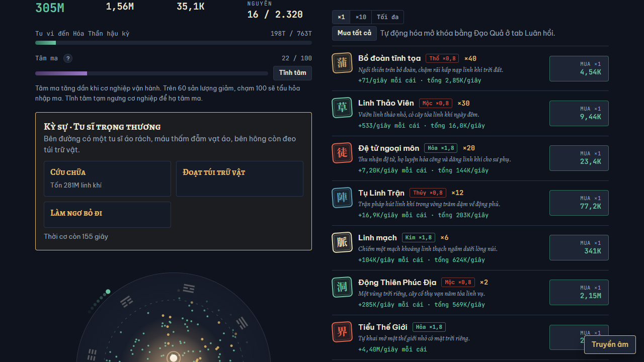644x362 pixels.
Task: Click the Mộc ×0,8 tag on Động Thiên Phúc Địa
Action: click(458, 282)
